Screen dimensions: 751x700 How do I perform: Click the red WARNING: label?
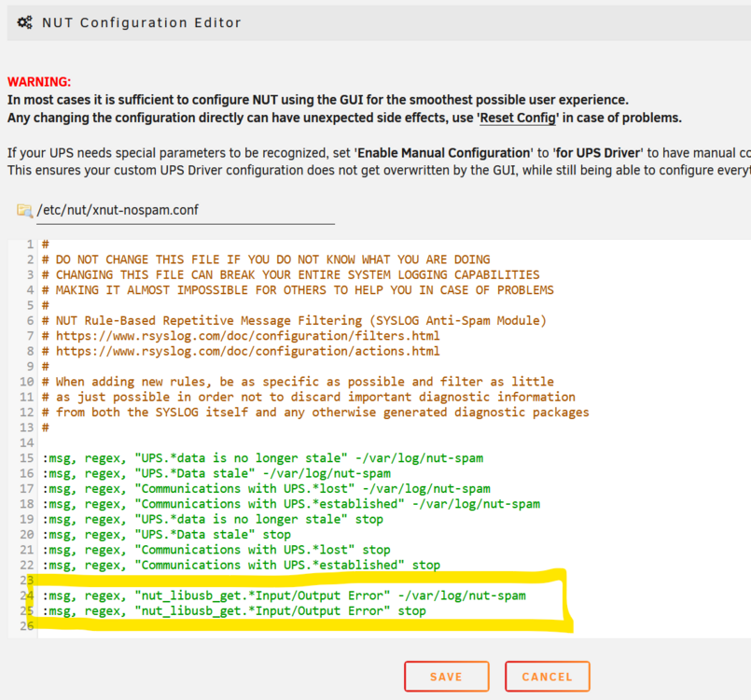coord(39,82)
